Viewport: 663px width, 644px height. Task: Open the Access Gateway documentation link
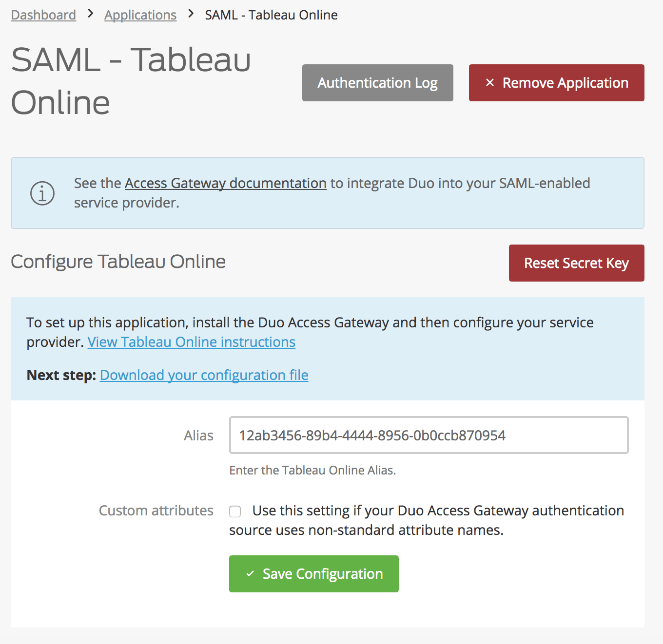tap(225, 183)
